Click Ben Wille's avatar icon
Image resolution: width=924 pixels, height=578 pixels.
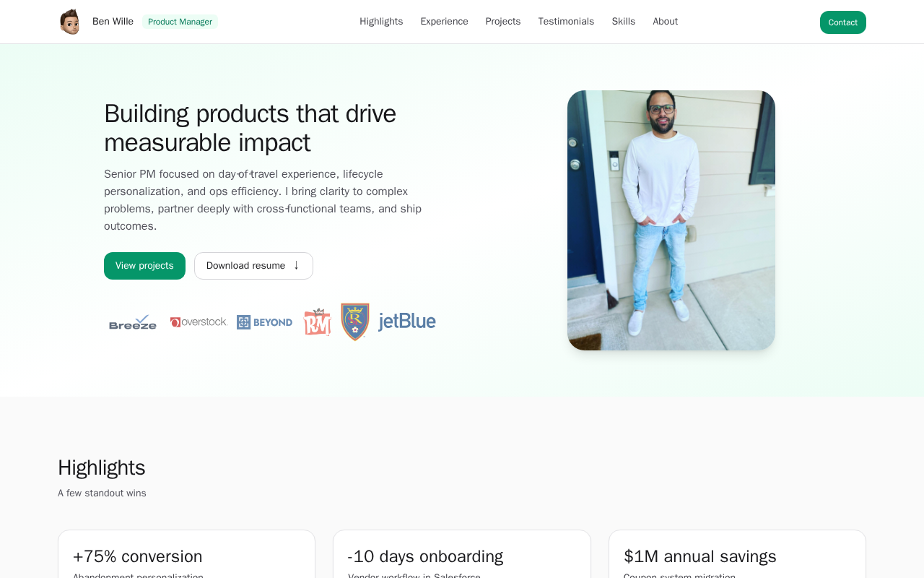70,22
